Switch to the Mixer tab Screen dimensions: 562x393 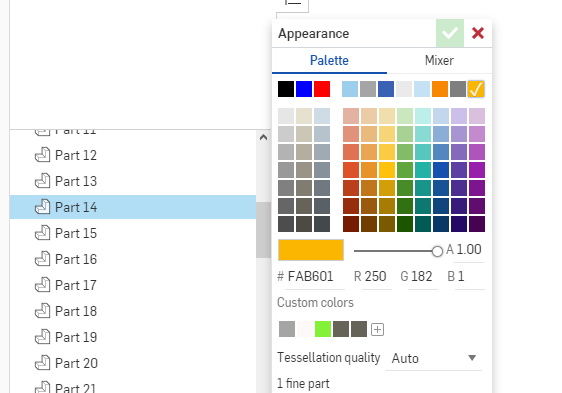439,60
